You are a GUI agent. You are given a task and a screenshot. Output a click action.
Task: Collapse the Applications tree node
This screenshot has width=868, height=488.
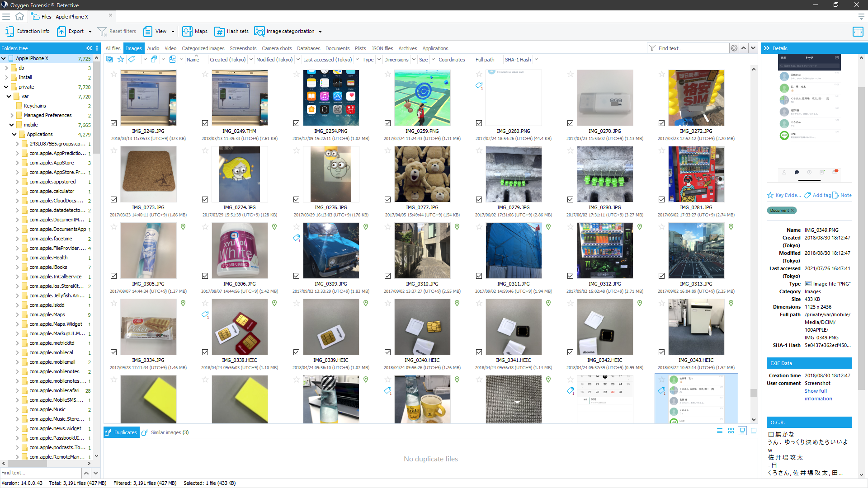[x=14, y=134]
